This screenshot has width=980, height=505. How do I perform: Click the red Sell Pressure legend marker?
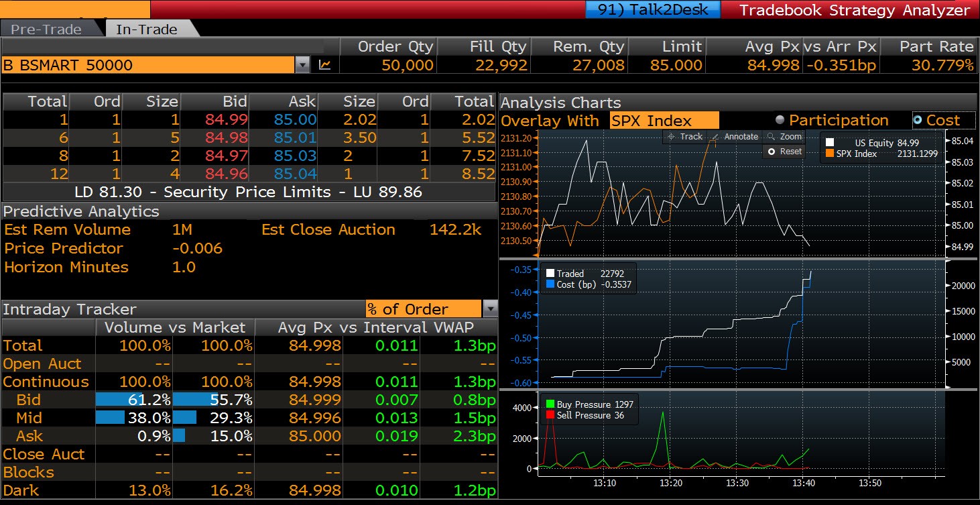550,416
